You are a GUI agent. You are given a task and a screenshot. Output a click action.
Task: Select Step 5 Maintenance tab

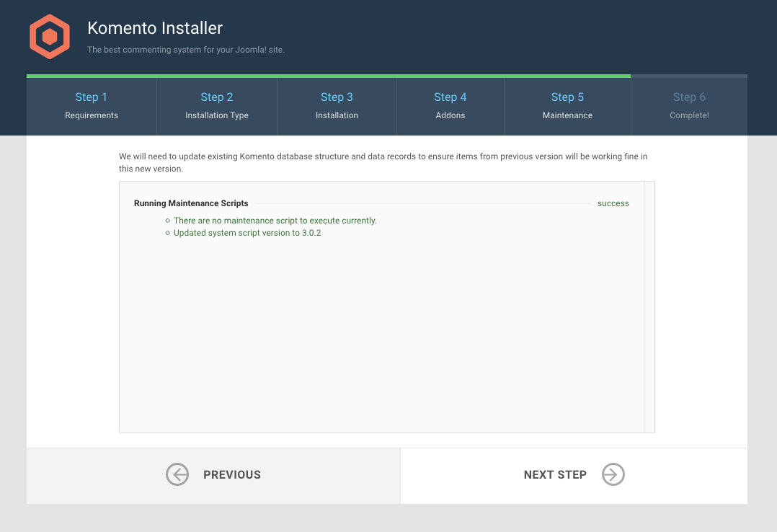(x=567, y=106)
